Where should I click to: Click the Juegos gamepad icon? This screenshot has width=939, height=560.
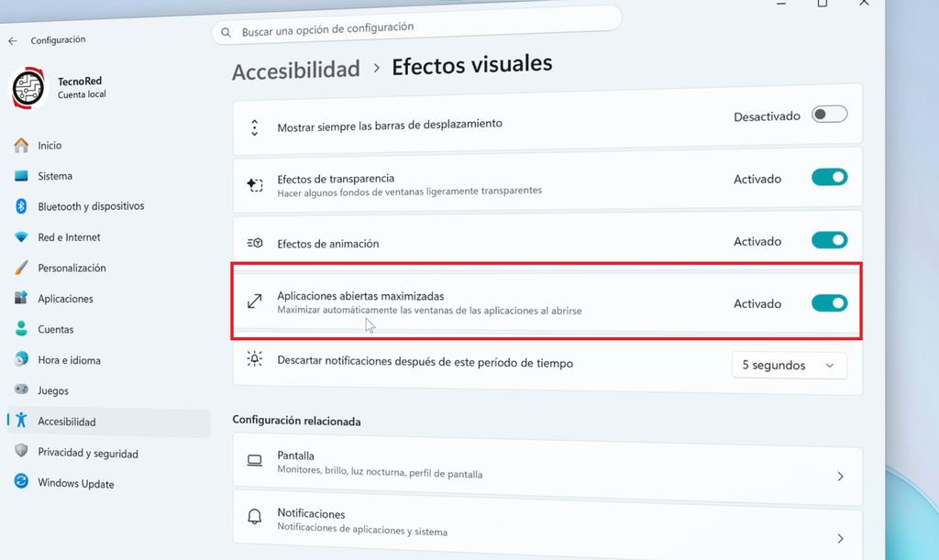point(21,389)
